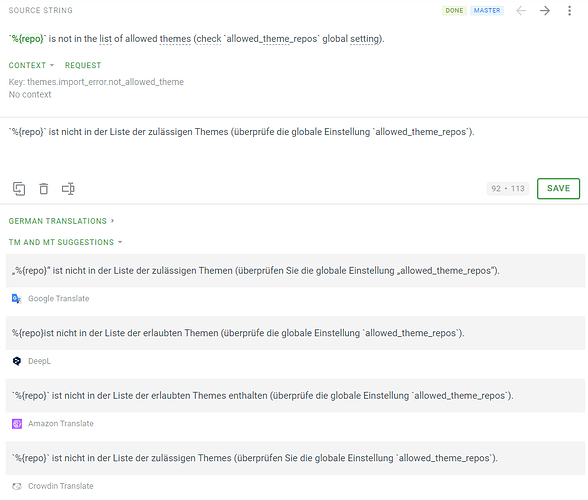The width and height of the screenshot is (588, 500).
Task: Expand the CONTEXT dropdown
Action: click(32, 65)
